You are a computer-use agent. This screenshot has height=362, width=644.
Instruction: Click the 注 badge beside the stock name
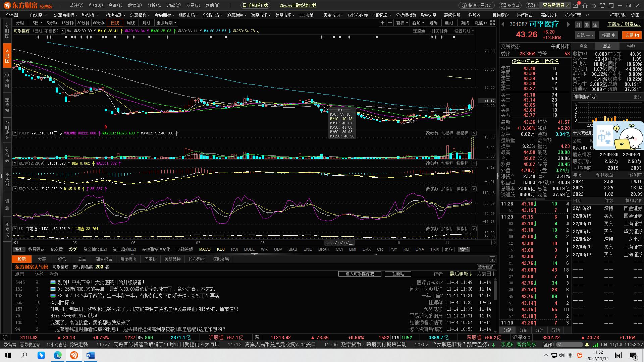(x=595, y=25)
